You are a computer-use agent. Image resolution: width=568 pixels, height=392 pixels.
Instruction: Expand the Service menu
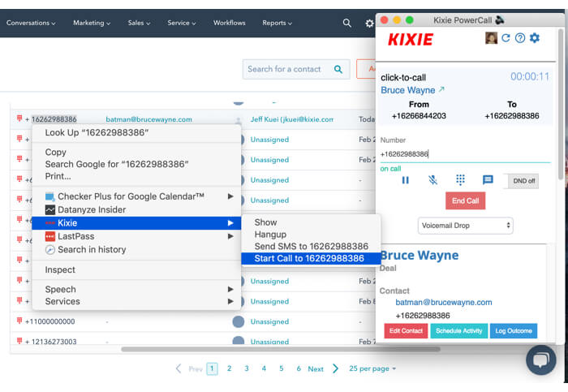click(182, 23)
